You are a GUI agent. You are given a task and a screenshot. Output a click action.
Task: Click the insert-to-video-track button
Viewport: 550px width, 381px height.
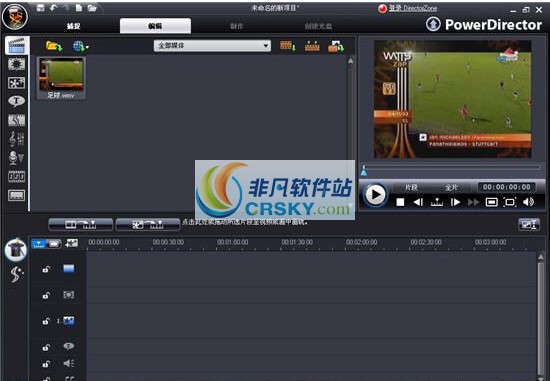(81, 225)
